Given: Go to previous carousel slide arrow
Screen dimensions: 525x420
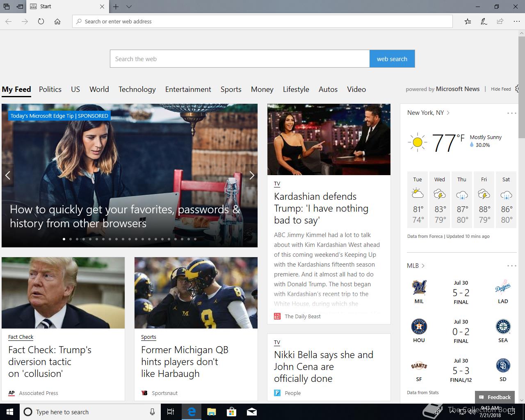Looking at the screenshot, I should [x=7, y=176].
